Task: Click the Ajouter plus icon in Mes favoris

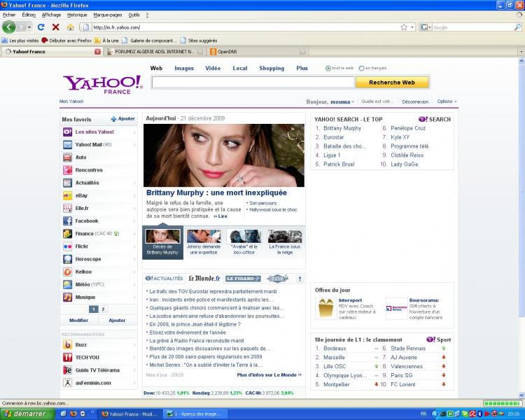Action: 114,119
